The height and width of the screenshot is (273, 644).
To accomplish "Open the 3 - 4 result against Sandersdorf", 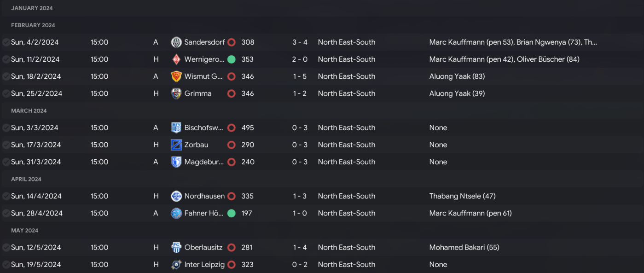I will (300, 42).
